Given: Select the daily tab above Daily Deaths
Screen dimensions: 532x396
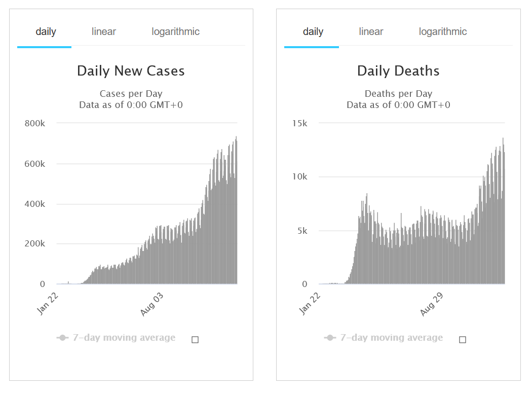Looking at the screenshot, I should click(x=313, y=31).
